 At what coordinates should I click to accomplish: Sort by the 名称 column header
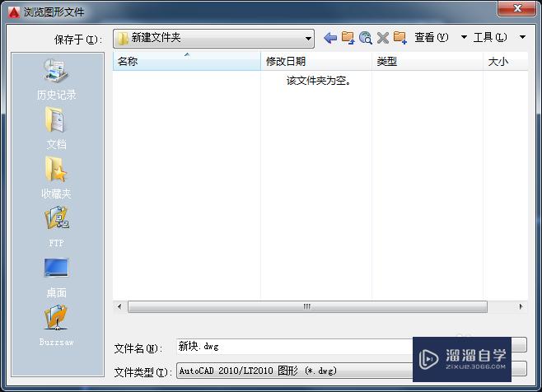pos(187,62)
